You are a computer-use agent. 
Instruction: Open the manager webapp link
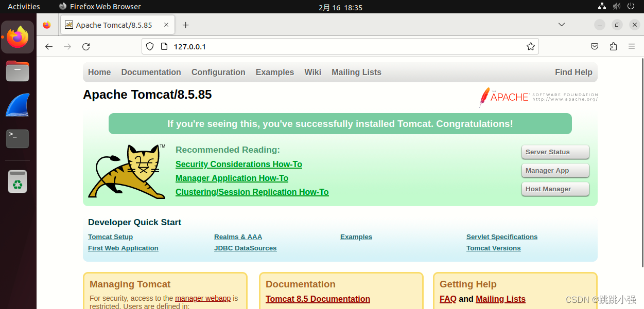pos(203,298)
